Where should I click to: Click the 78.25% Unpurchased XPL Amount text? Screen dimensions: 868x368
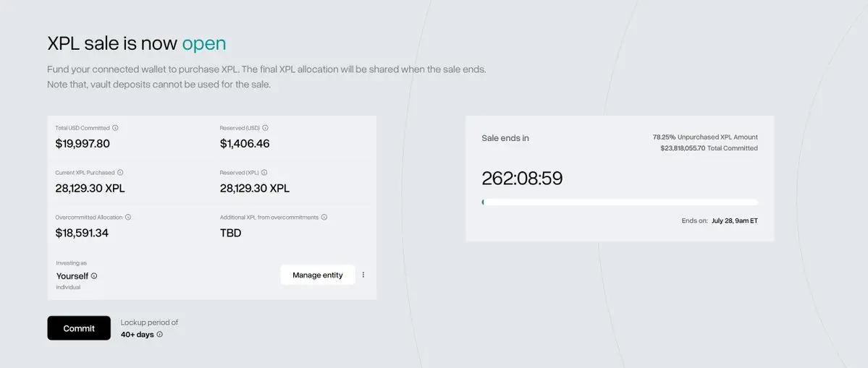click(705, 137)
